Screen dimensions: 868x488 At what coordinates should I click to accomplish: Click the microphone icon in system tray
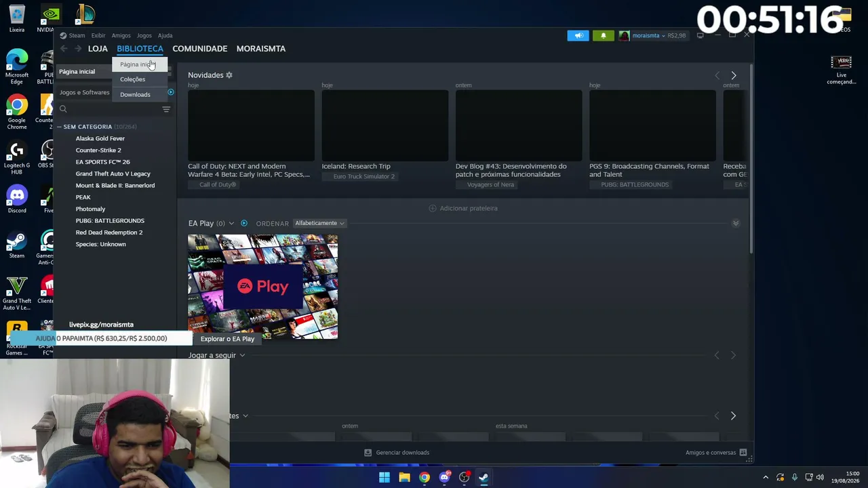(795, 477)
